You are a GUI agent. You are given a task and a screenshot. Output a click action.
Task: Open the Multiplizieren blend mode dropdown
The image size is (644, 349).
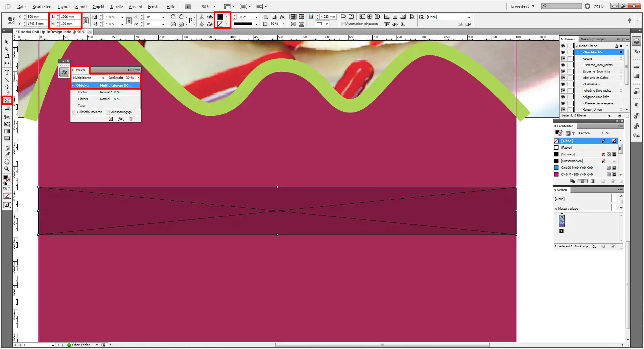[102, 78]
